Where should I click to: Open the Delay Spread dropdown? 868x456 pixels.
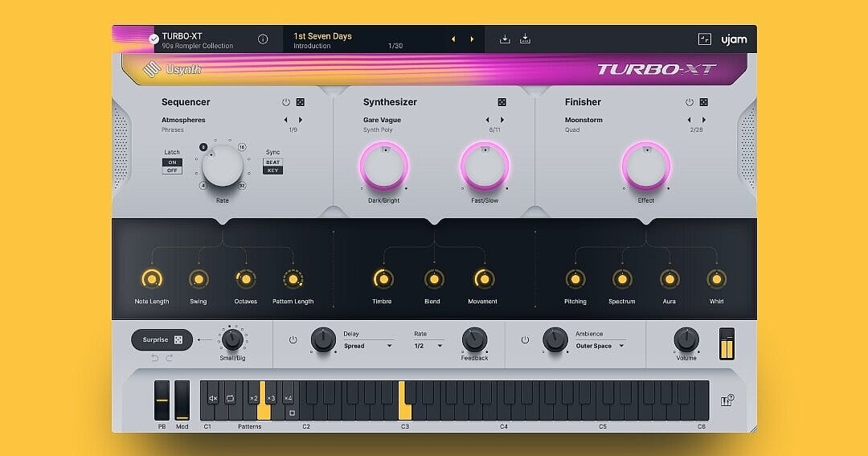[x=368, y=346]
